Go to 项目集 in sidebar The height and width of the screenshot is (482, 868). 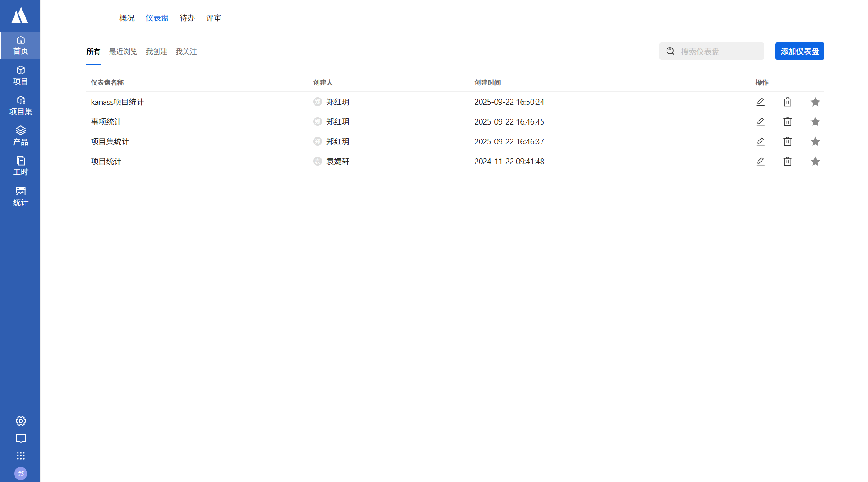tap(20, 106)
